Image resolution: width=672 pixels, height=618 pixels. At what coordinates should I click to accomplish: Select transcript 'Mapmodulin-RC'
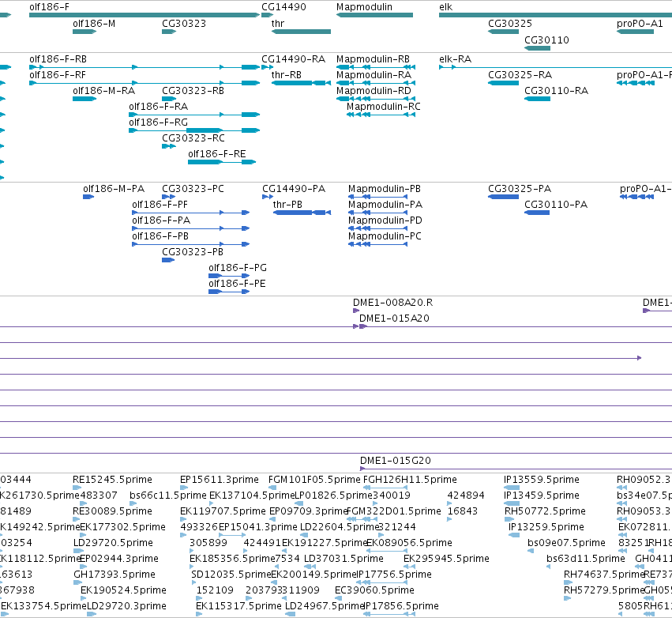pos(384,107)
